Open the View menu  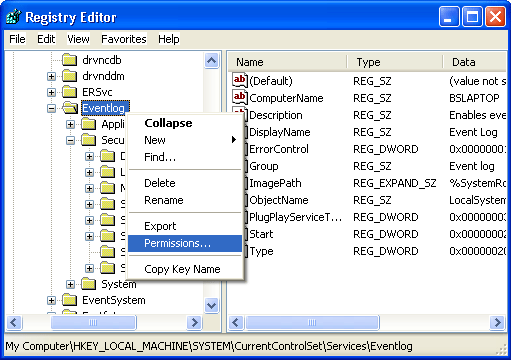click(x=78, y=39)
